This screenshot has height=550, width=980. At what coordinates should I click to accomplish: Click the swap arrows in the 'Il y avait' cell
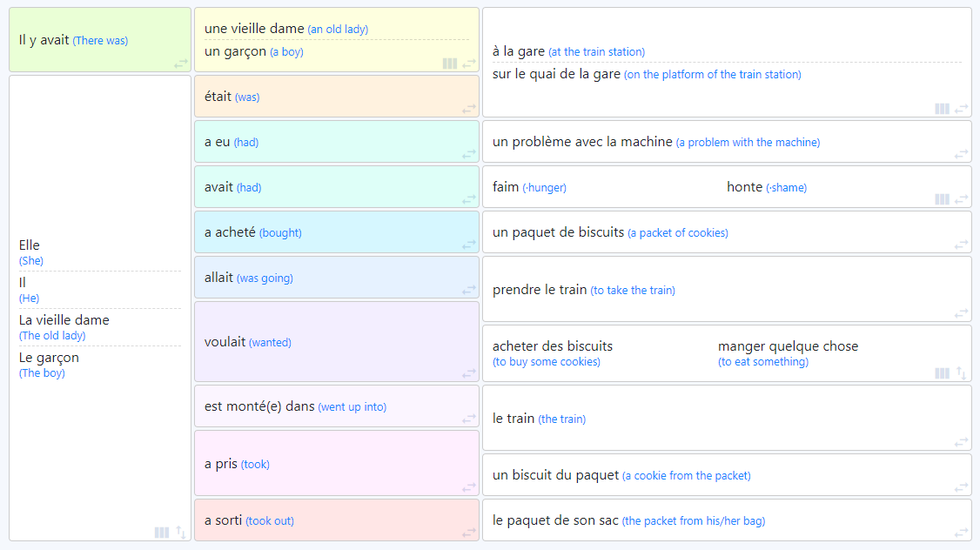pos(181,64)
